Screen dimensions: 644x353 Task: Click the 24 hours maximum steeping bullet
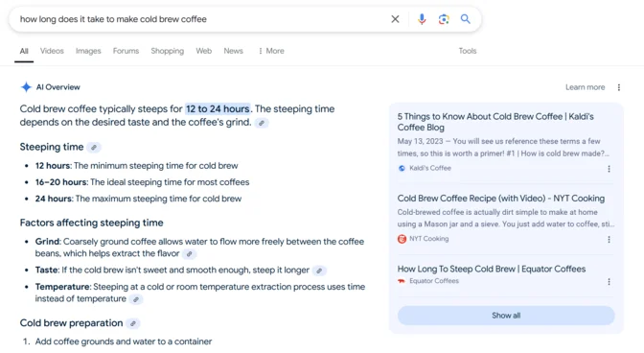click(138, 199)
